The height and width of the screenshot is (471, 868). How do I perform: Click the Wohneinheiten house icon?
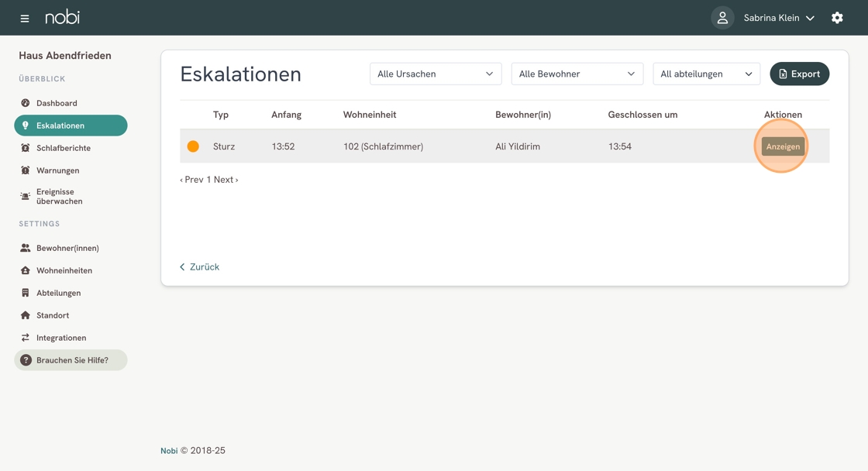(26, 270)
